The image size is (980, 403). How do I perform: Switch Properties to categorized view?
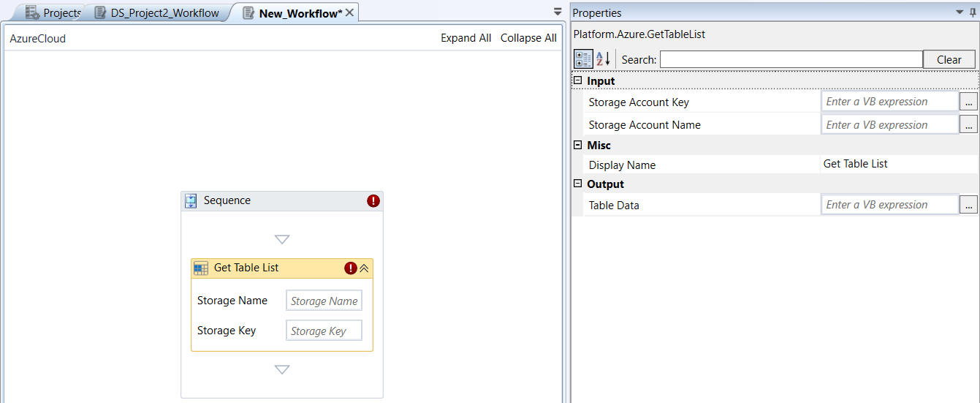(583, 59)
